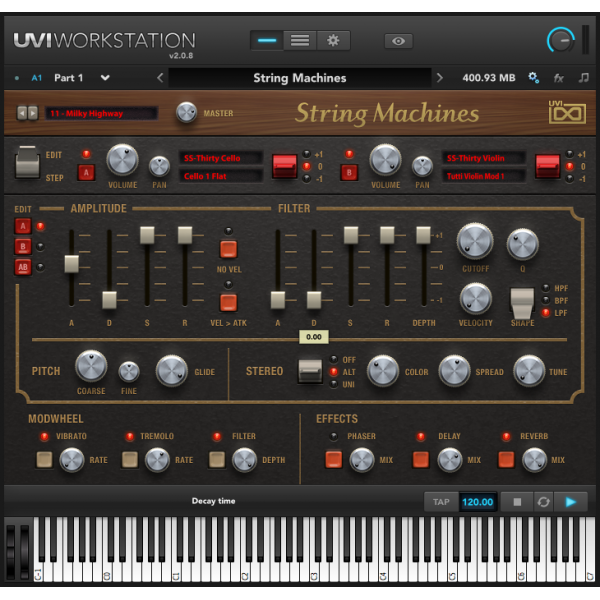Open the gear settings view in header
The image size is (600, 600).
pos(333,41)
